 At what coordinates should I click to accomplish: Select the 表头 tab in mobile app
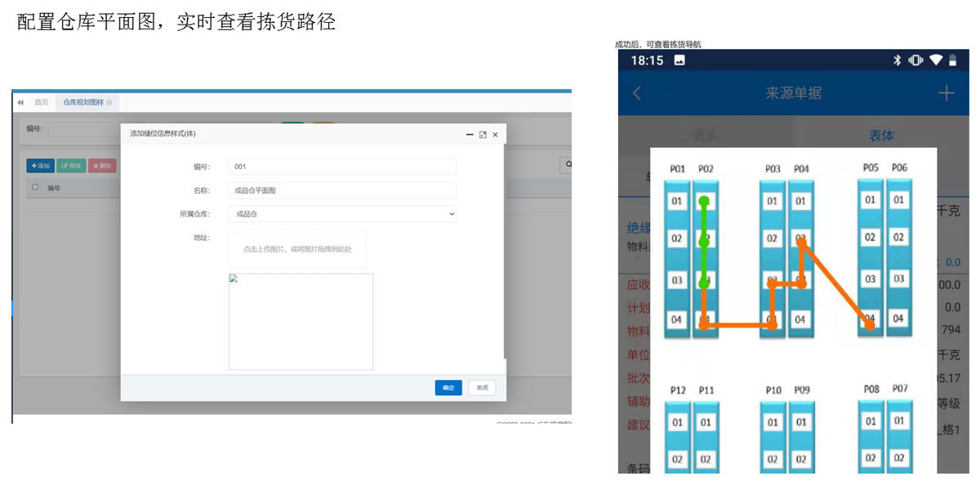coord(706,136)
